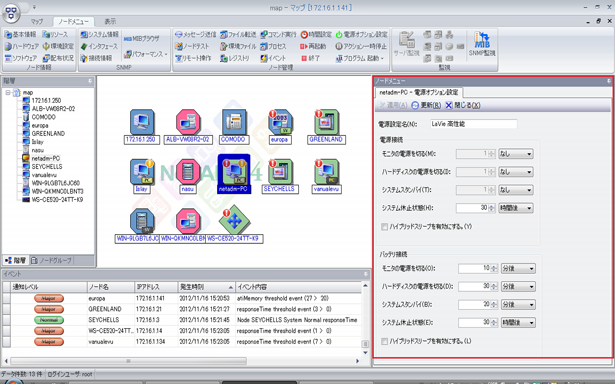Open SNMP インタフェース view

click(x=99, y=46)
